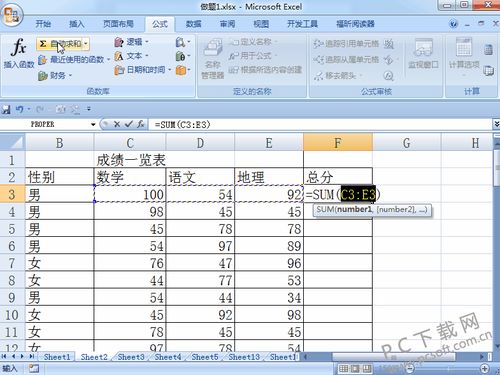
Task: Click Create from Selection button
Action: (265, 70)
